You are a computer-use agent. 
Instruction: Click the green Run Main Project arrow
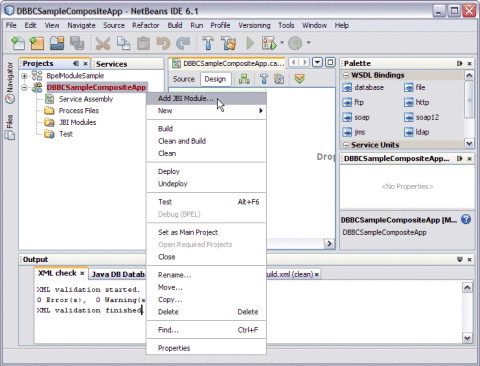pos(250,43)
